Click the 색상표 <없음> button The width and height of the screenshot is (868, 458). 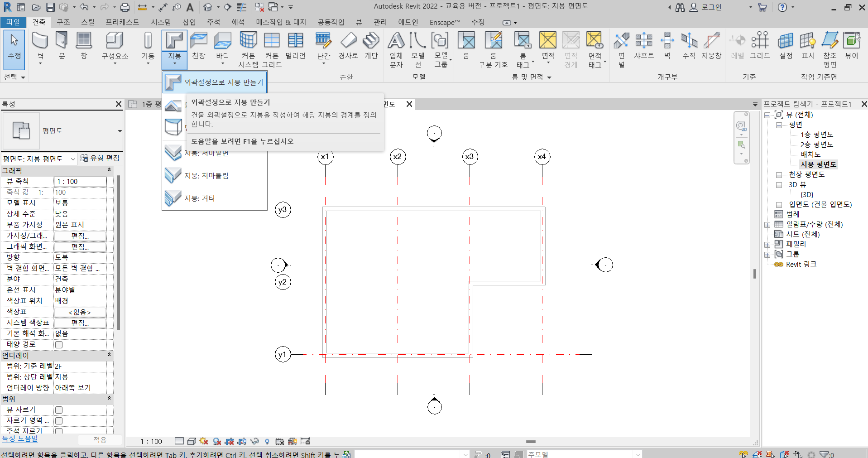coord(80,312)
